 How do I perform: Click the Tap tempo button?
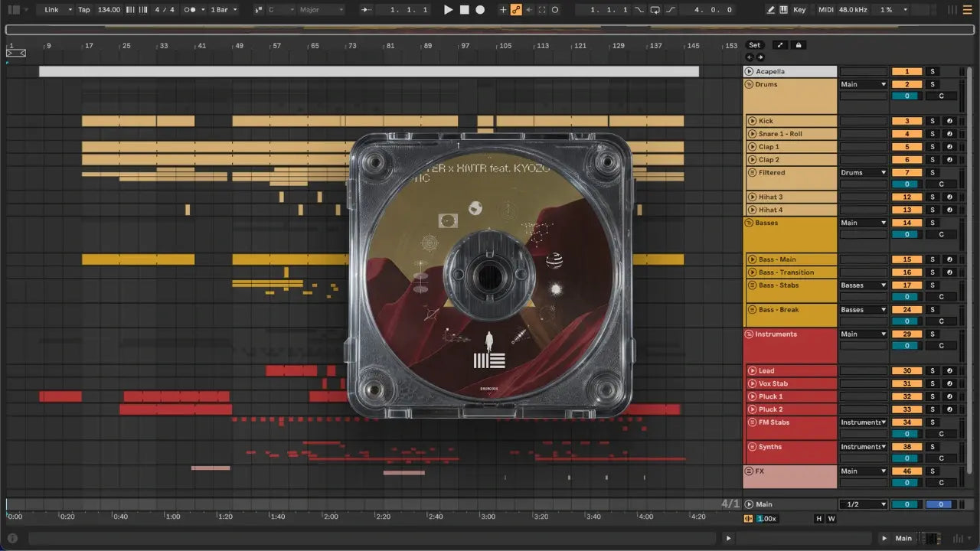[84, 10]
